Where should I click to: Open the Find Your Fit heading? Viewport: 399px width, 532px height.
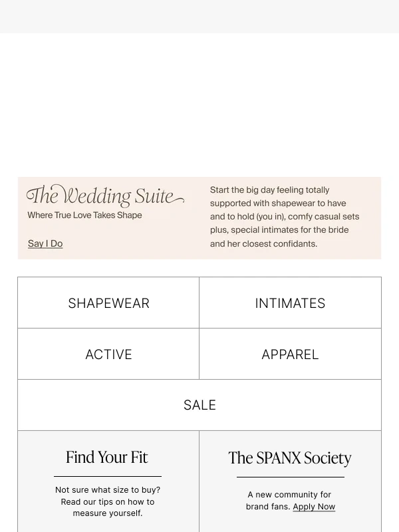point(107,458)
